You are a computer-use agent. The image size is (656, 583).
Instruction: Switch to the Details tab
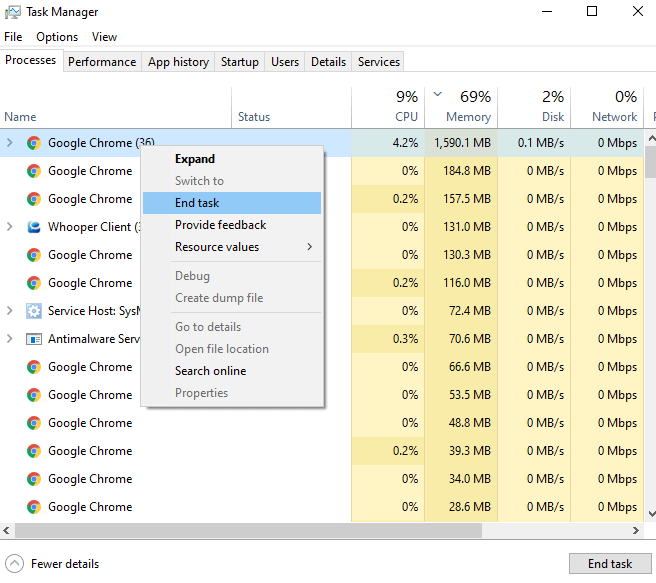[328, 62]
